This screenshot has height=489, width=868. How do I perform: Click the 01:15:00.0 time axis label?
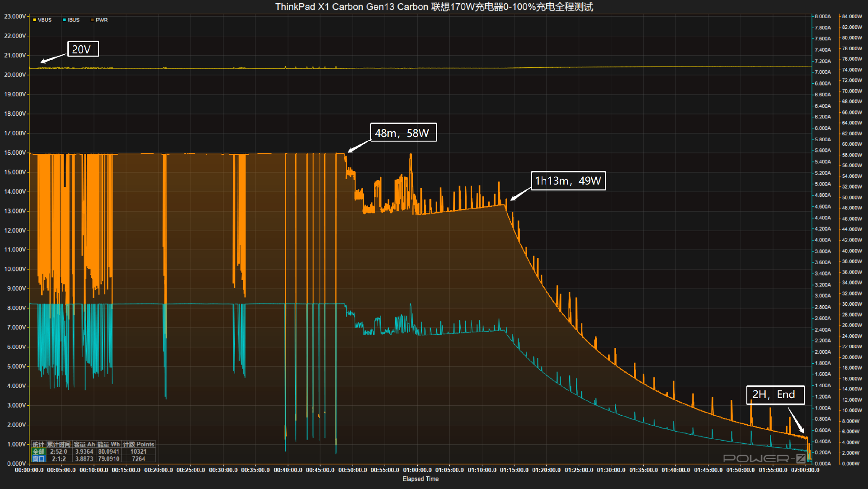[x=514, y=470]
